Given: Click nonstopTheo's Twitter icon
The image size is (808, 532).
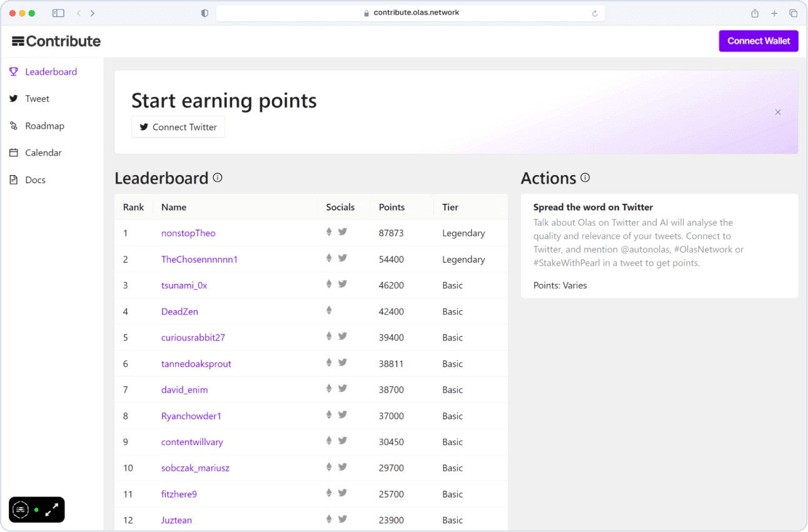Looking at the screenshot, I should 343,232.
